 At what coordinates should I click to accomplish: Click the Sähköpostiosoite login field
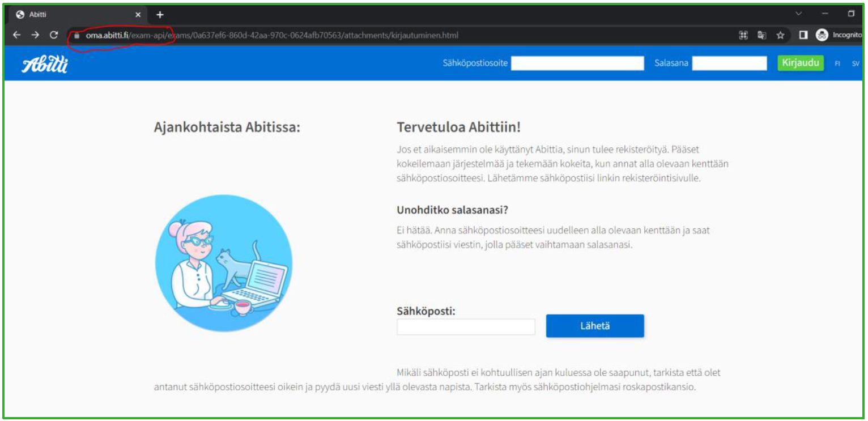tap(577, 63)
